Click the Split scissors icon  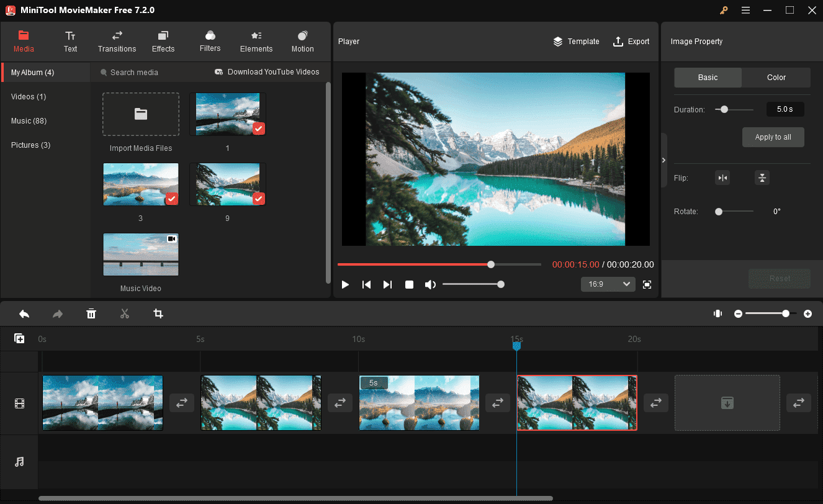click(125, 314)
